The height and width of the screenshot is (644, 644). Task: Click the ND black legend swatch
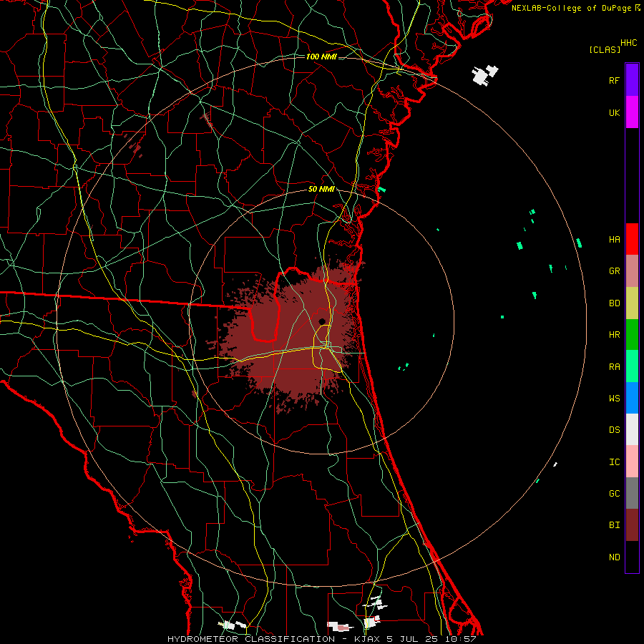[x=632, y=557]
